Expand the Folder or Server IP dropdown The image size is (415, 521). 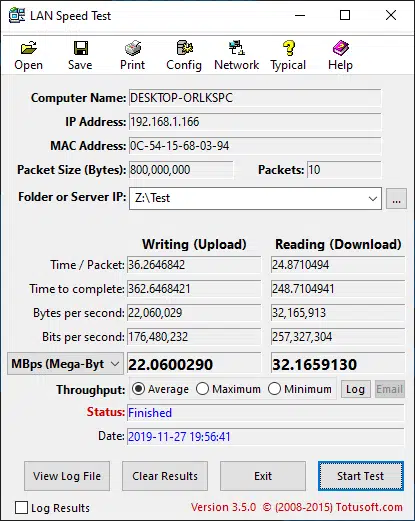click(373, 199)
